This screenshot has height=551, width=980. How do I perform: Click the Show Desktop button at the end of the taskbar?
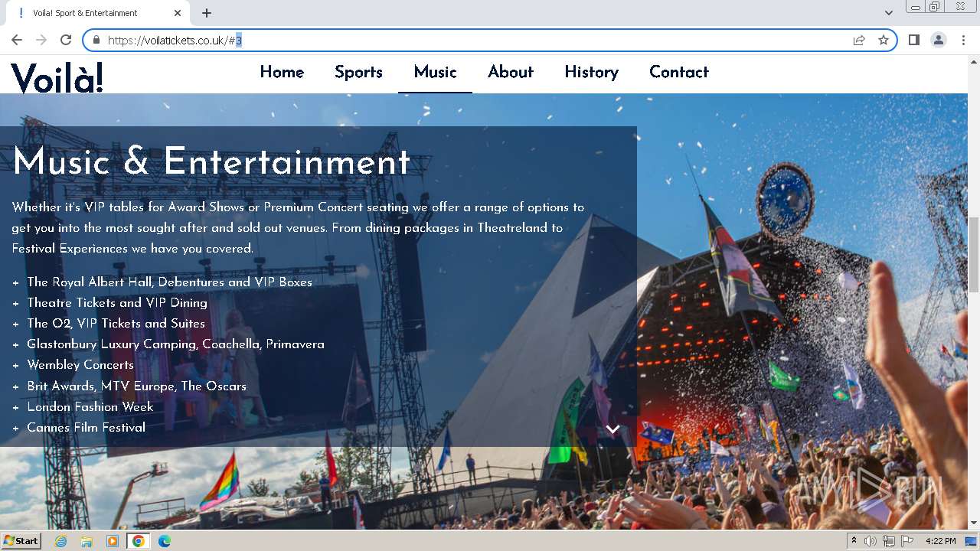(972, 541)
